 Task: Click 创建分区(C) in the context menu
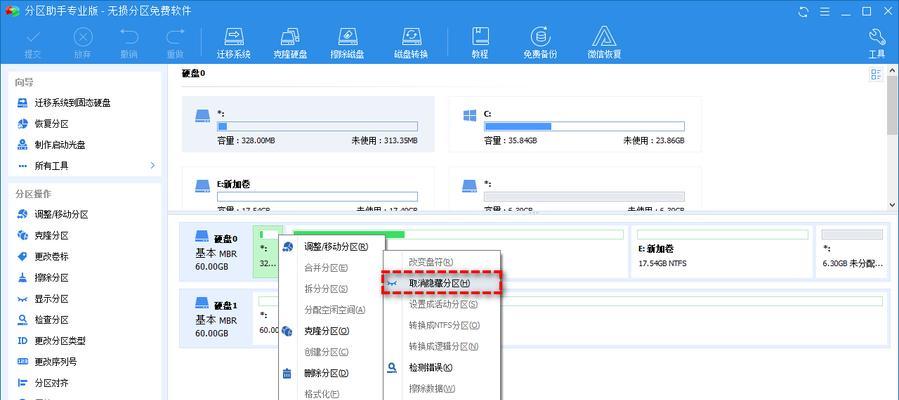pos(331,352)
